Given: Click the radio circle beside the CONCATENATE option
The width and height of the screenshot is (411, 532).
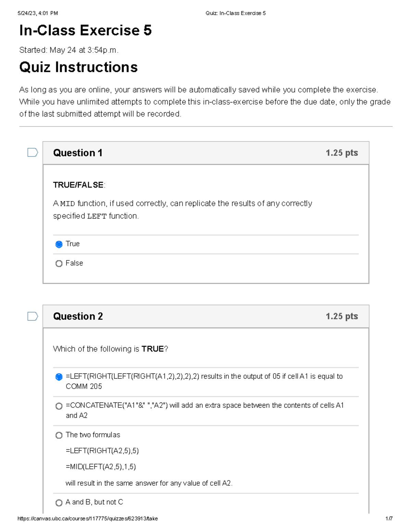Looking at the screenshot, I should (59, 406).
